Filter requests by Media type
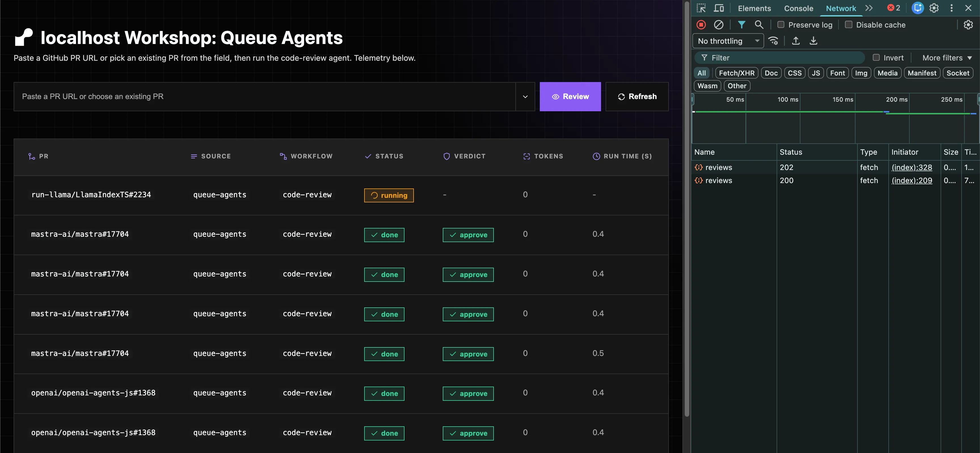 (x=887, y=73)
